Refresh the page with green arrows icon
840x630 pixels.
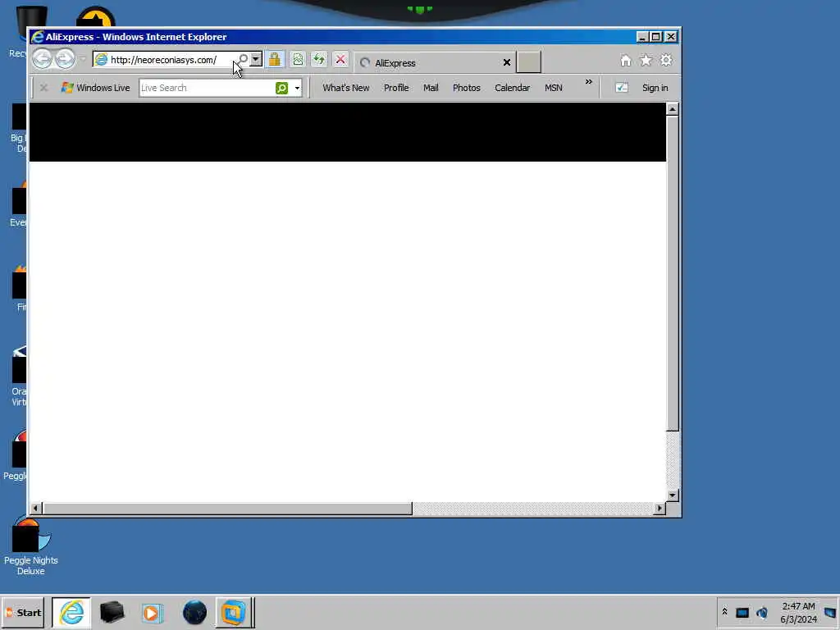pyautogui.click(x=319, y=59)
